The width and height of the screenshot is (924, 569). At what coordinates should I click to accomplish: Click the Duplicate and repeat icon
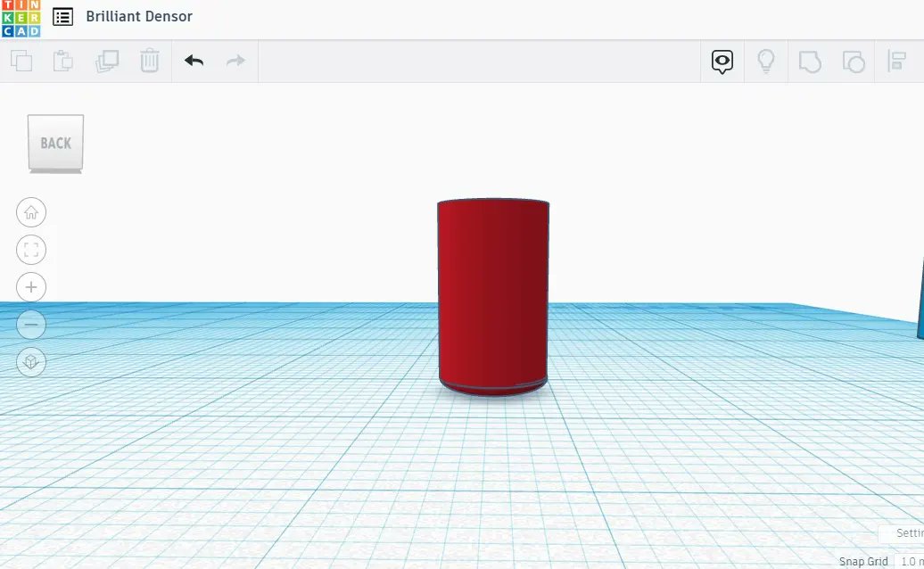[107, 61]
